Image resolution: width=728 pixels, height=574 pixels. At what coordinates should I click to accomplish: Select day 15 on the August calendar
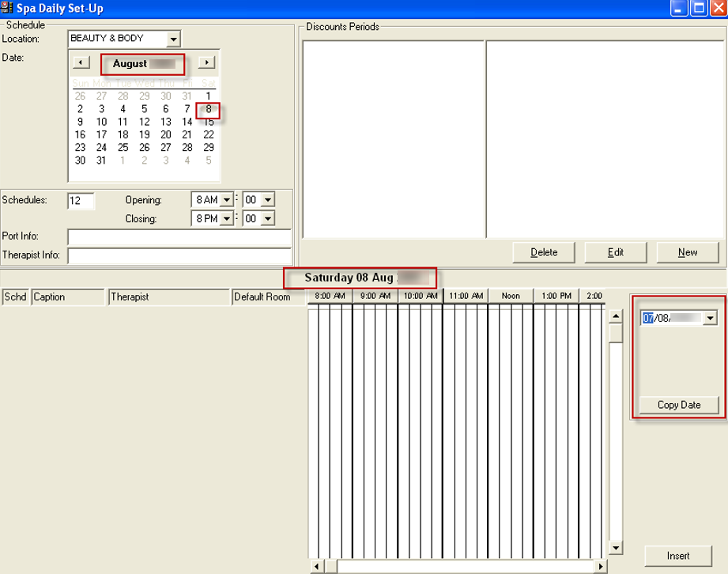coord(209,123)
